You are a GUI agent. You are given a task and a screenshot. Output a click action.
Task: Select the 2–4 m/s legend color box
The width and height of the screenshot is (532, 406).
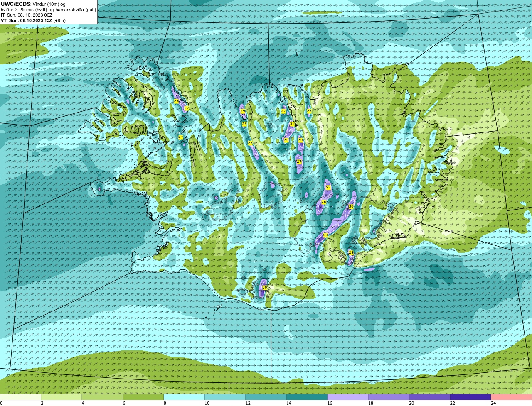pos(62,397)
